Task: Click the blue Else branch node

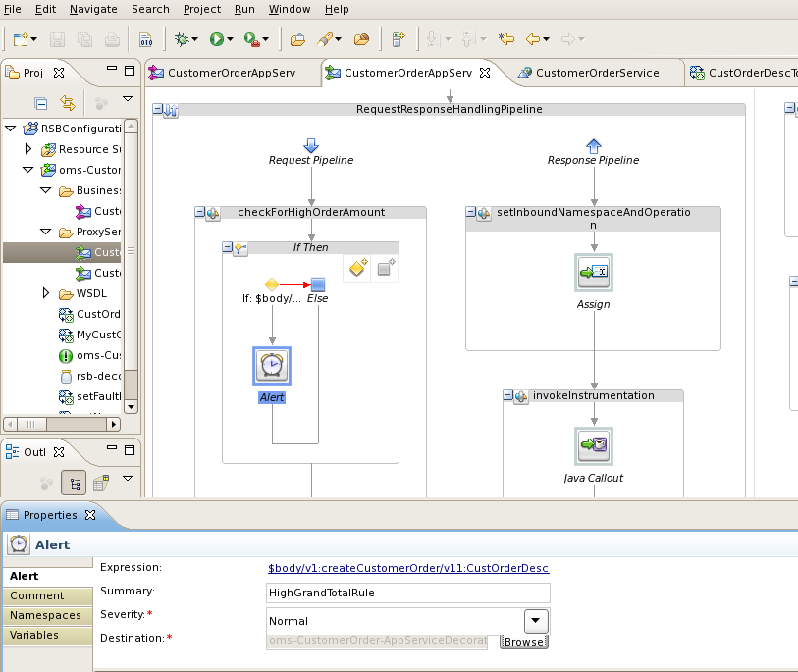Action: tap(317, 284)
